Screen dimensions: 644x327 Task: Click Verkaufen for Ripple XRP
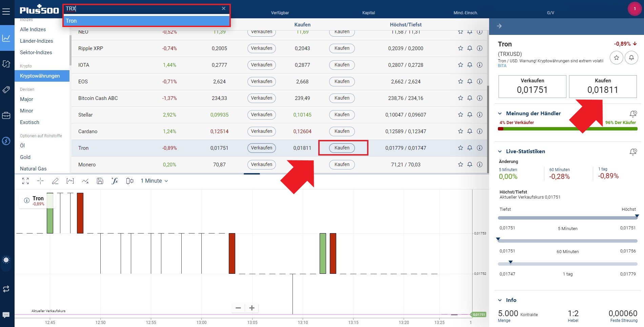coord(262,48)
